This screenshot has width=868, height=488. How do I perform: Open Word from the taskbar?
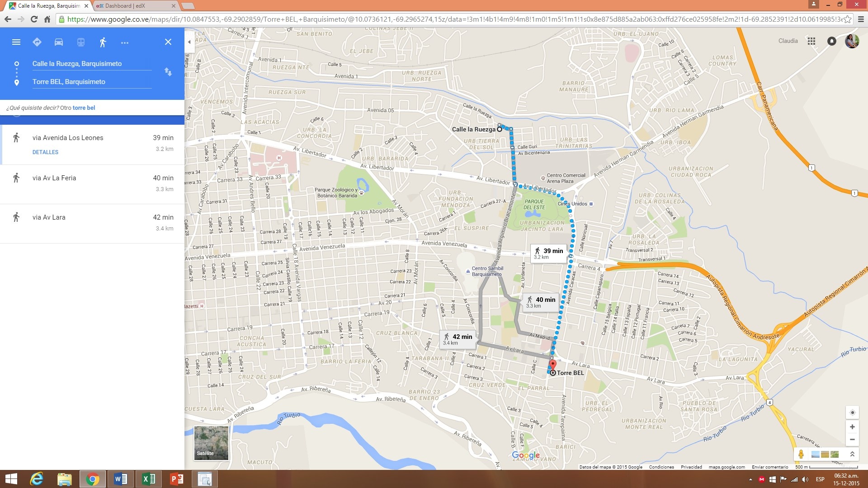click(x=121, y=479)
